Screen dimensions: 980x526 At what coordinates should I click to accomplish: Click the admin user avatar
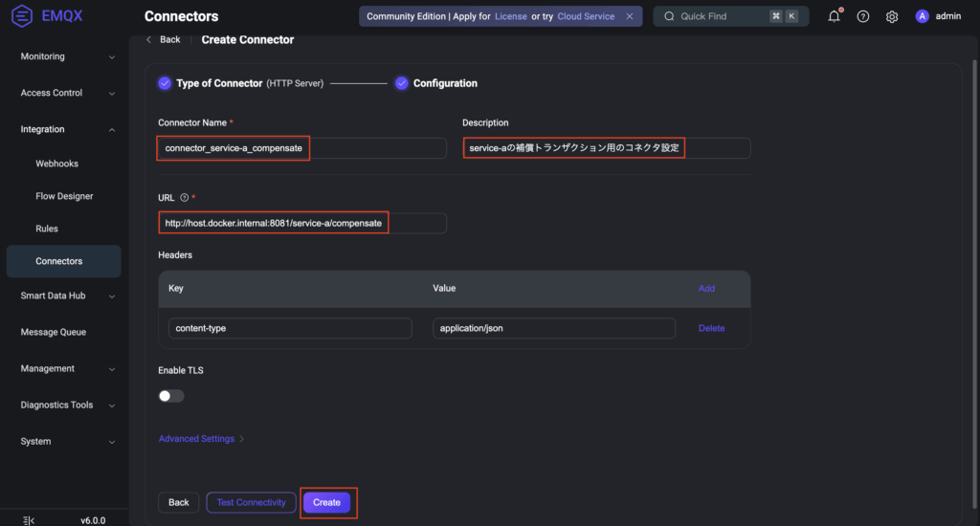922,16
